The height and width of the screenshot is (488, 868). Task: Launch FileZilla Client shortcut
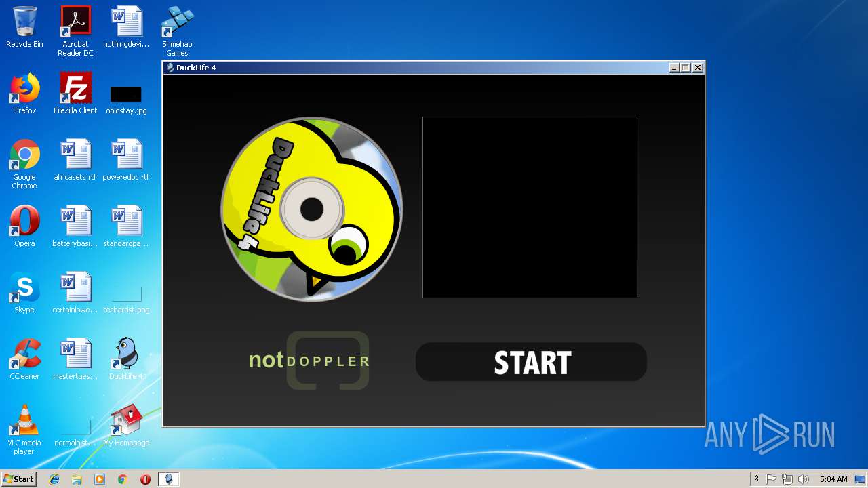pos(75,94)
